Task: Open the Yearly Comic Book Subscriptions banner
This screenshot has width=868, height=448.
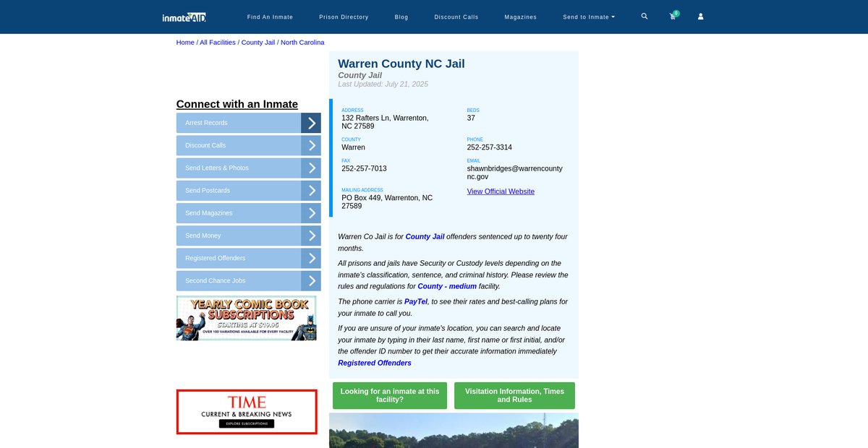Action: pos(247,318)
